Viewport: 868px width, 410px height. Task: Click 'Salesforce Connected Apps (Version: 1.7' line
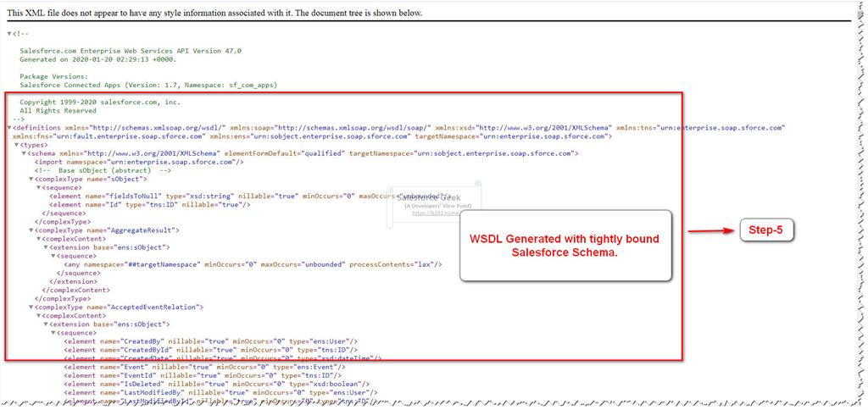[148, 85]
